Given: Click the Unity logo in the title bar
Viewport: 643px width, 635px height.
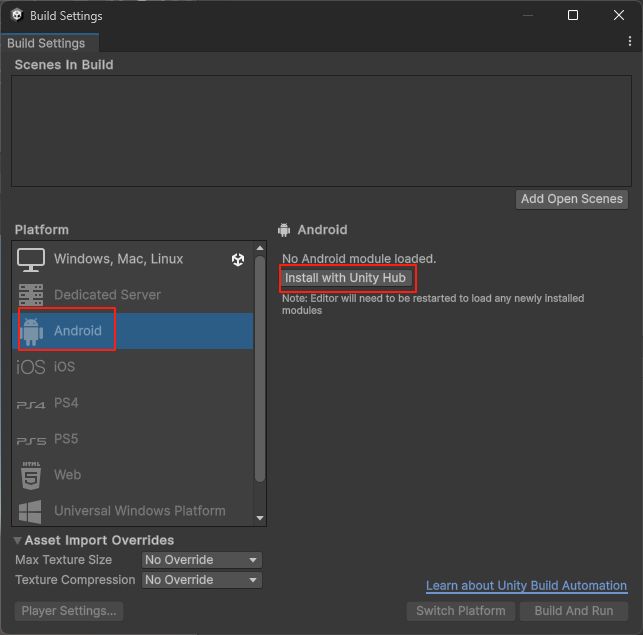Looking at the screenshot, I should (x=17, y=15).
